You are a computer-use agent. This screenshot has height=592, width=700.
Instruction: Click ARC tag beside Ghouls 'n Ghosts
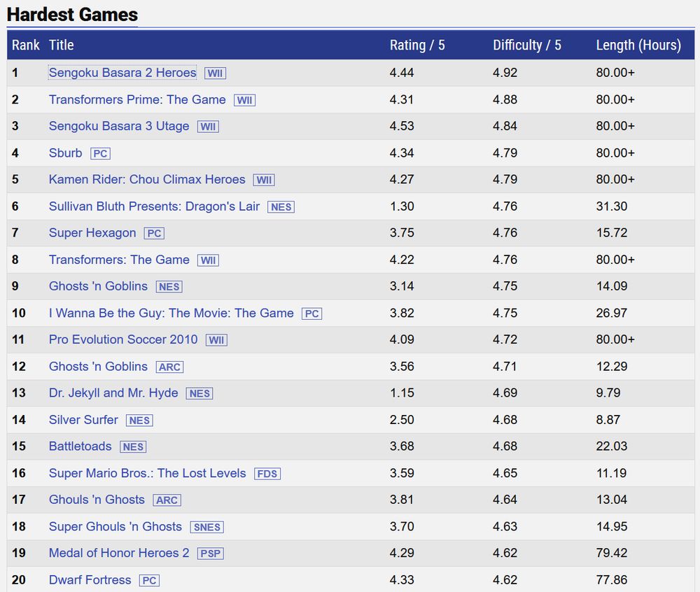pos(167,500)
